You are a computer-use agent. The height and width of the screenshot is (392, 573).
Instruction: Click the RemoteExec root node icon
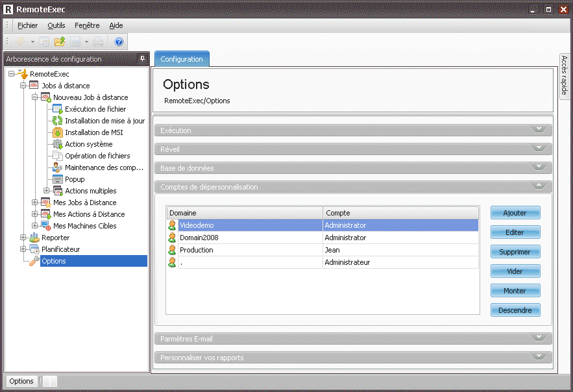point(23,74)
